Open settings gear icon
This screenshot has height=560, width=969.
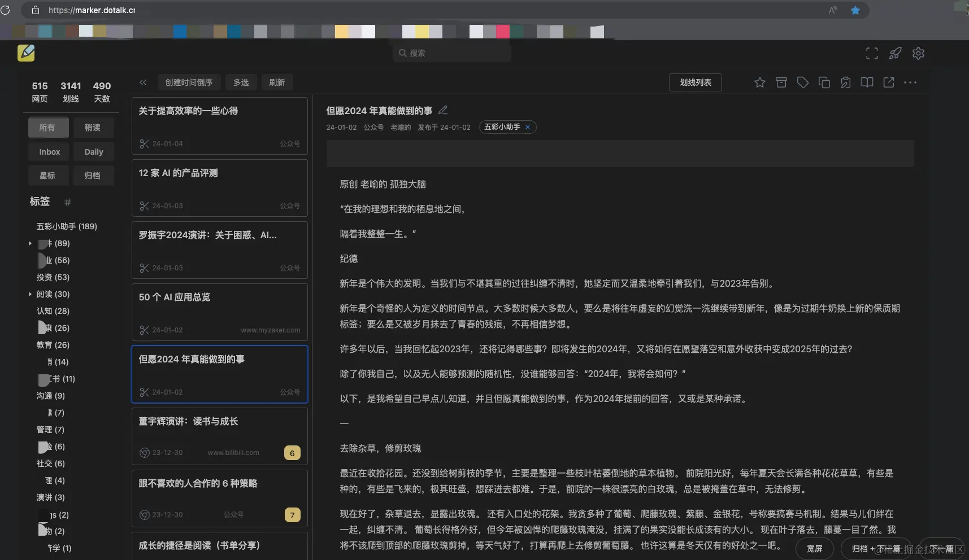[x=918, y=53]
